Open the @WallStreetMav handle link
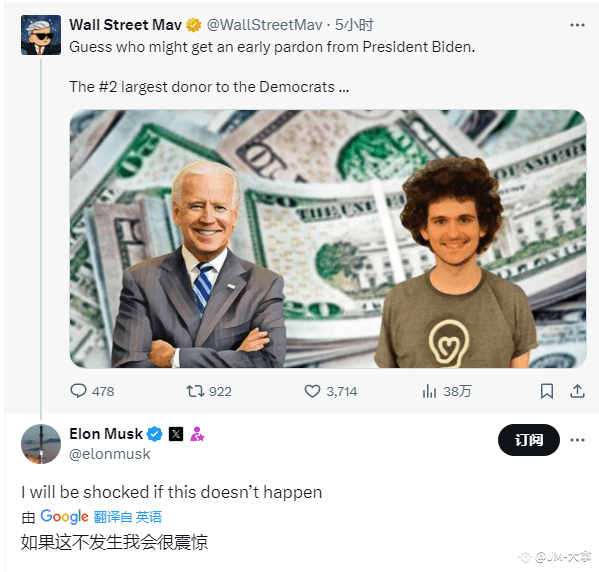This screenshot has width=599, height=572. (264, 25)
